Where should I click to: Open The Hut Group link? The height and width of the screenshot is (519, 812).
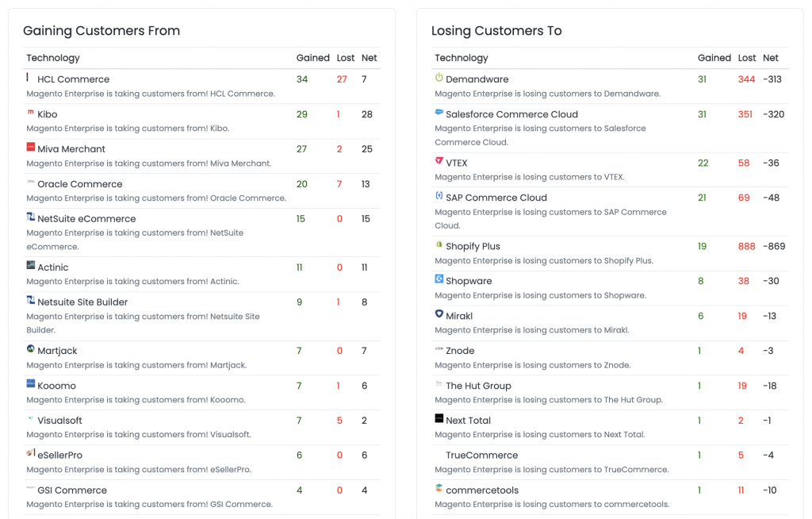478,386
